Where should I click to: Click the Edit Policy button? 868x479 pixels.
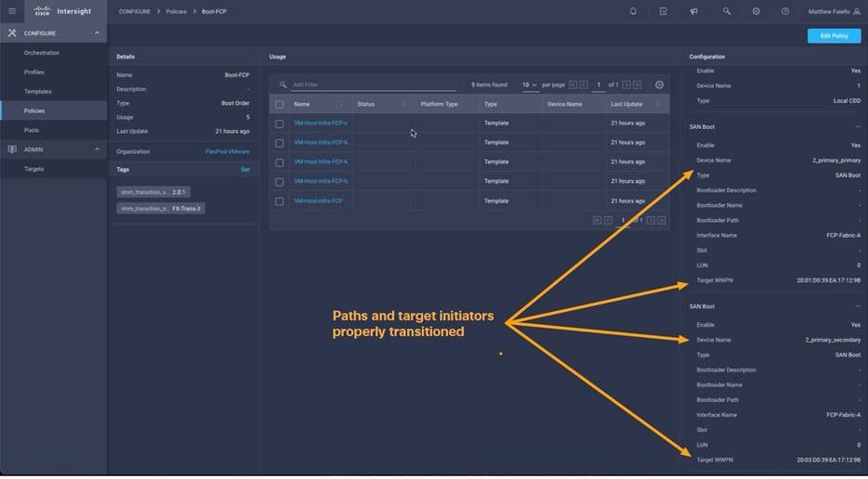point(834,35)
